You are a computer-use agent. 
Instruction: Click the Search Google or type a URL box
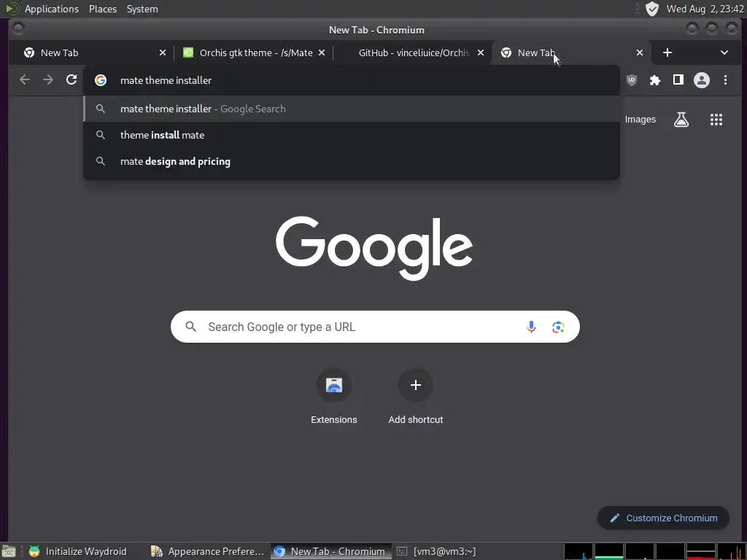375,327
